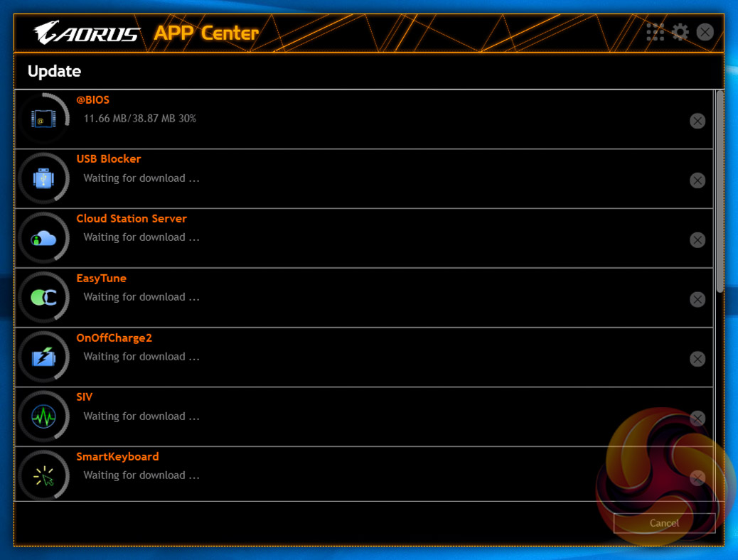Cancel EasyTune pending download
This screenshot has height=560, width=738.
697,299
